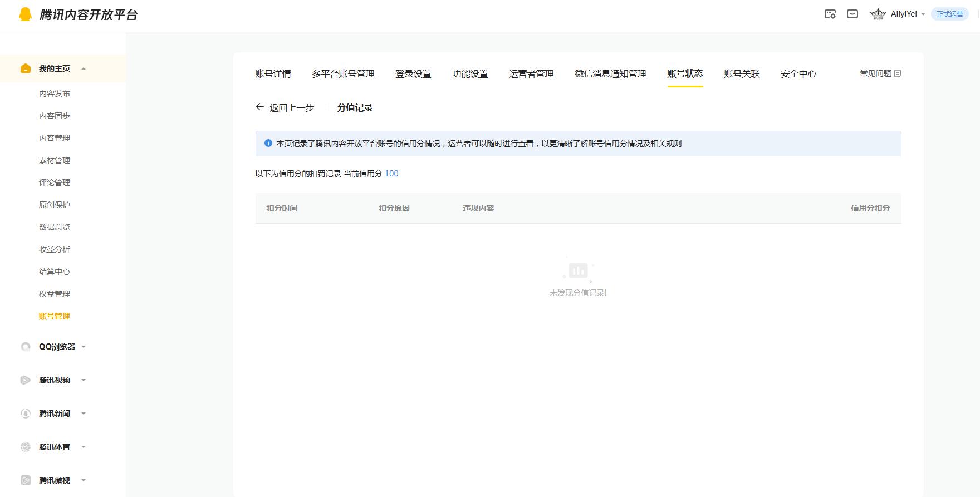Open 原创保护 in the sidebar
980x497 pixels.
55,205
